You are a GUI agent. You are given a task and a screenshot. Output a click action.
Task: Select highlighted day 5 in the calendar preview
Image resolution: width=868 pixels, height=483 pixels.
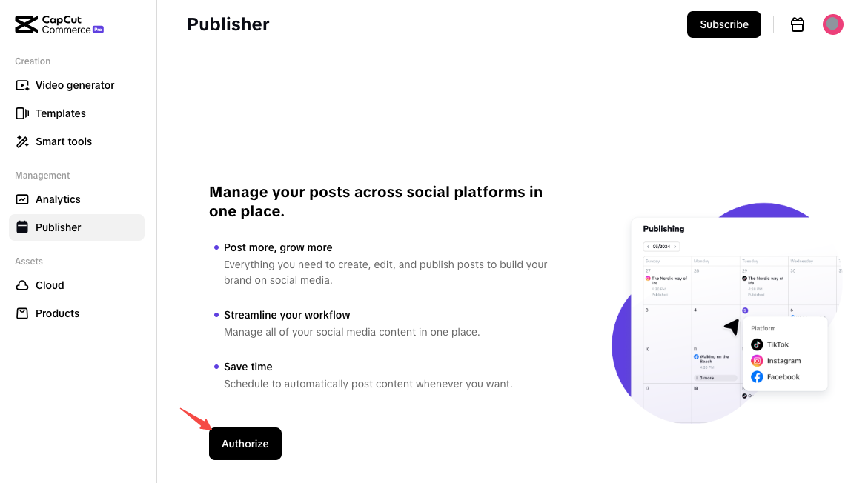coord(745,310)
